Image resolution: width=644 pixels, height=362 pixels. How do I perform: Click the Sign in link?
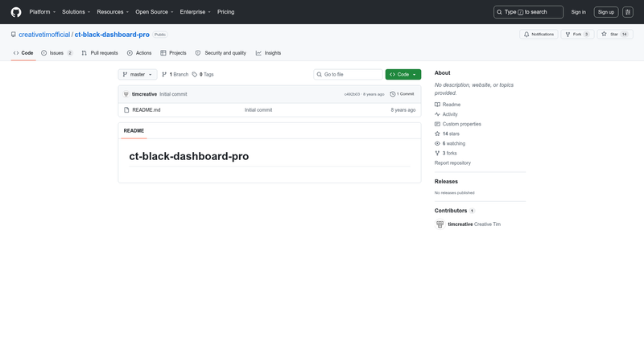pyautogui.click(x=578, y=12)
